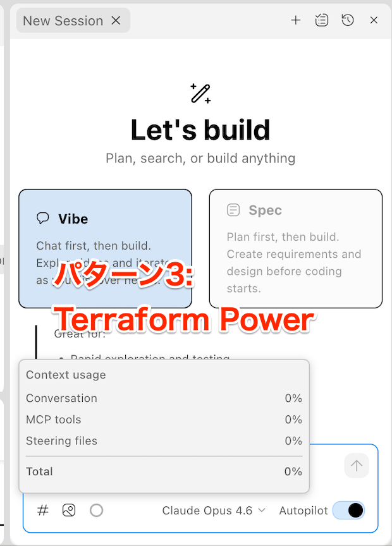Open the task list icon in the header
392x546 pixels.
[322, 20]
